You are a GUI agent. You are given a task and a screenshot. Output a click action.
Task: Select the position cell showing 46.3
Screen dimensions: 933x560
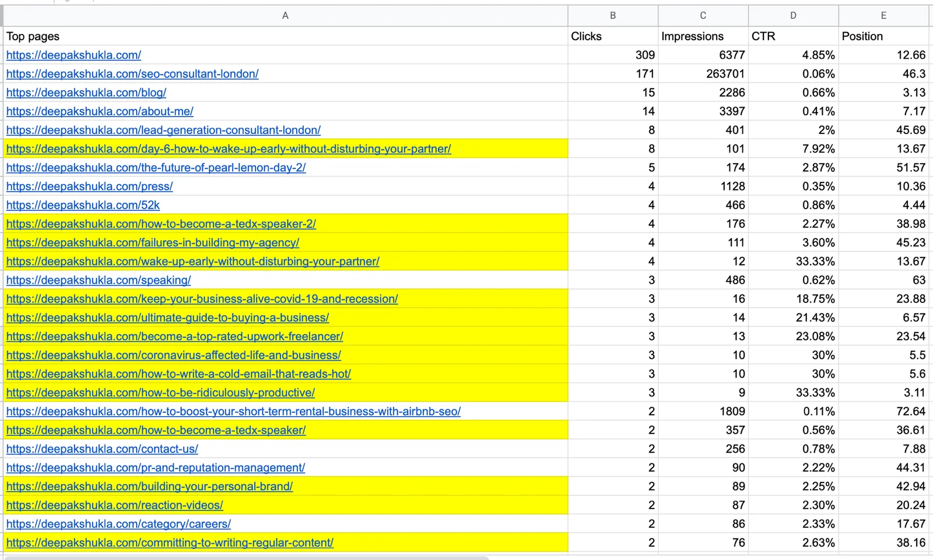coord(883,74)
